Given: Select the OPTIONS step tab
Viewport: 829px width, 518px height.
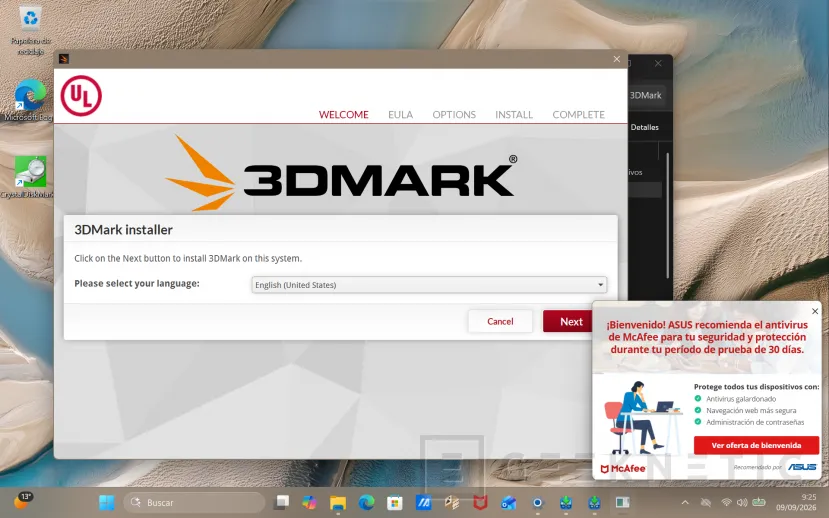Looking at the screenshot, I should pyautogui.click(x=454, y=114).
